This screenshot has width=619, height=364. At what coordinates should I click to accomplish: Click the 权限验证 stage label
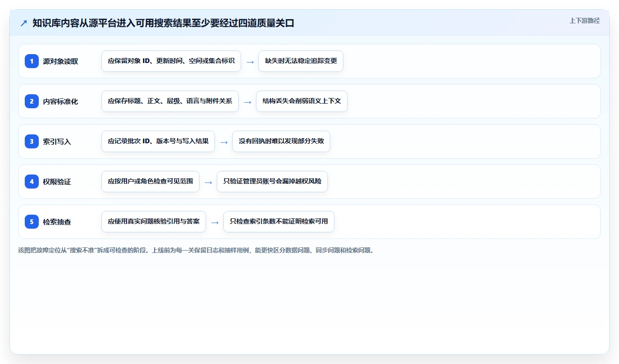click(57, 182)
